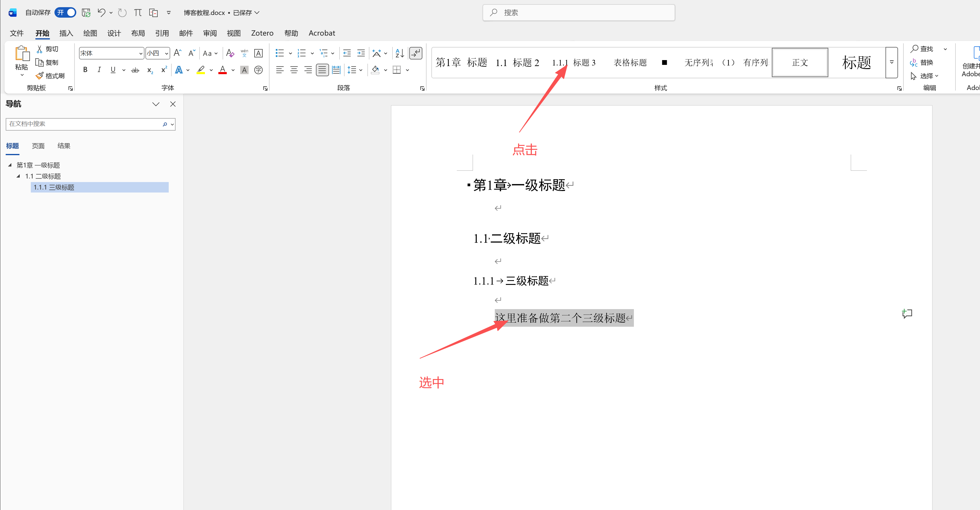
Task: Collapse the 1.1 二级标题 tree node
Action: 18,176
